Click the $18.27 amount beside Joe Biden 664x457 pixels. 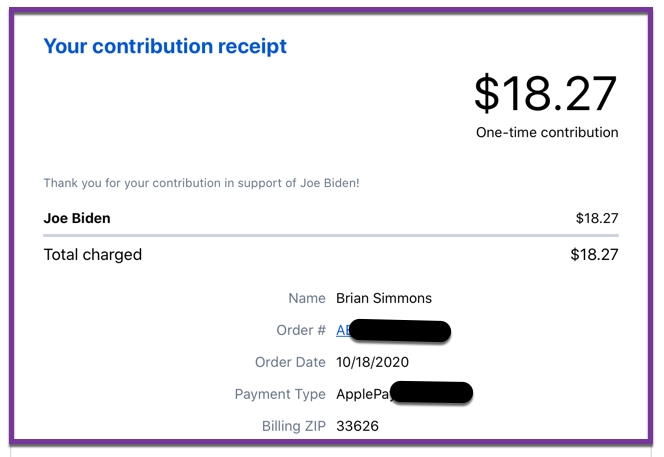click(x=597, y=219)
